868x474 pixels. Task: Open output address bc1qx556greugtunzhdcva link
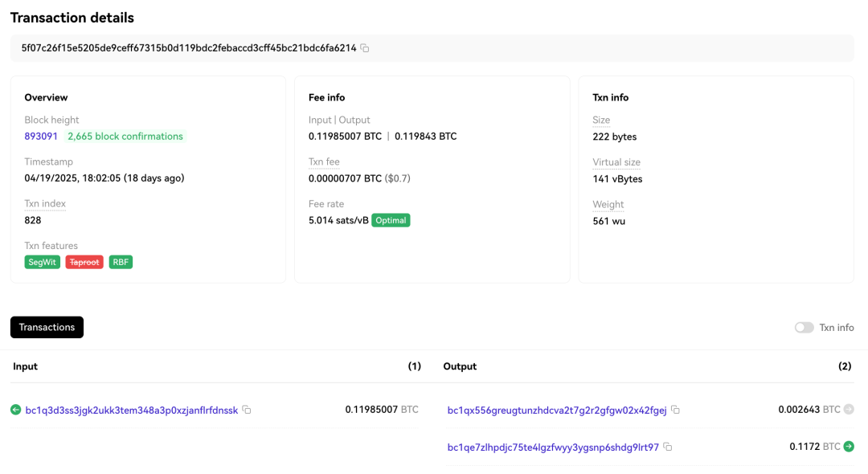(x=556, y=410)
